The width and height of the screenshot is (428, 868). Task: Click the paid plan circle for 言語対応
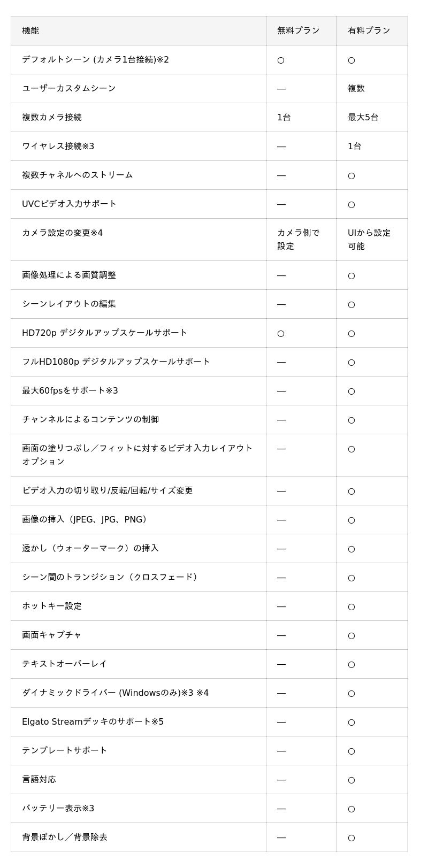[x=351, y=780]
